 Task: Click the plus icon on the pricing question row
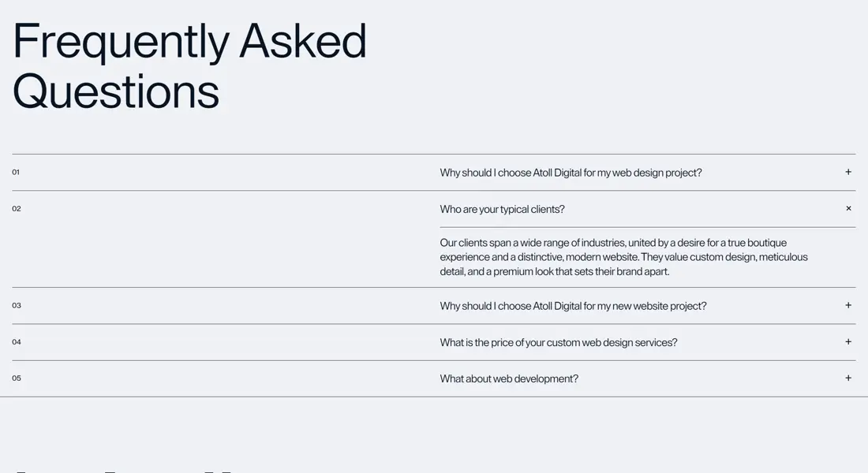pos(847,341)
